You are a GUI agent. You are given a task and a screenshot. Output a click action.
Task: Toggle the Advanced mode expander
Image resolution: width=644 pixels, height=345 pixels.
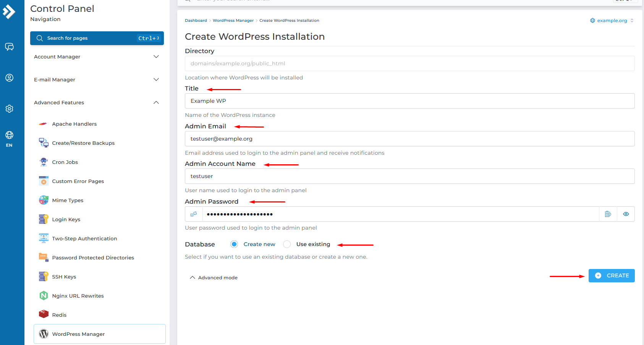click(214, 278)
